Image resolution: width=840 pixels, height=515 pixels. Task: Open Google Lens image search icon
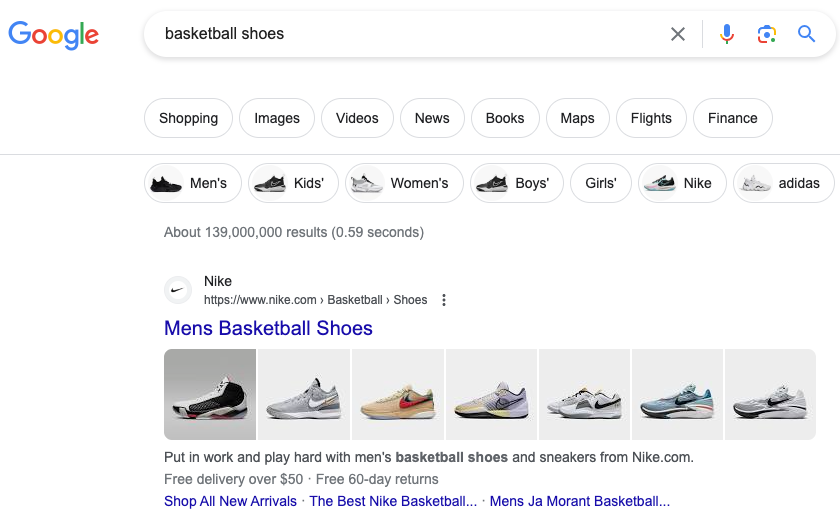[x=767, y=34]
